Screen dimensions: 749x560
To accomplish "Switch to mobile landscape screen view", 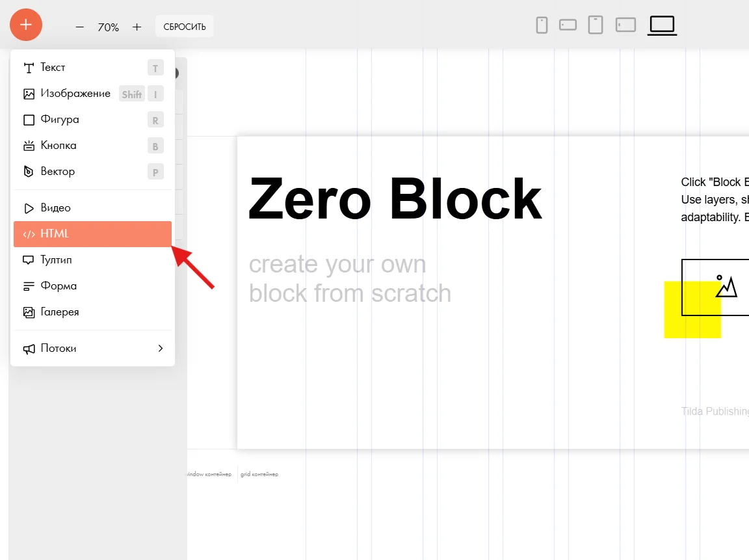I will pyautogui.click(x=568, y=25).
